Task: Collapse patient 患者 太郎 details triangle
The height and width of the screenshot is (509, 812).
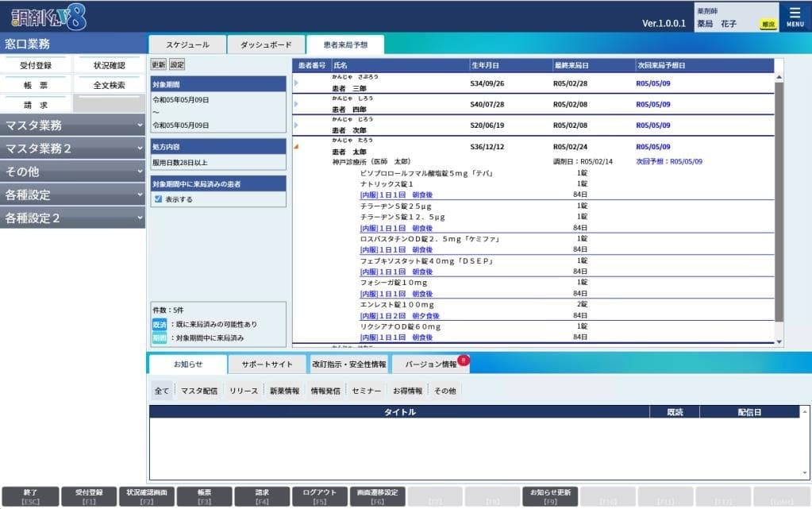Action: [x=296, y=146]
